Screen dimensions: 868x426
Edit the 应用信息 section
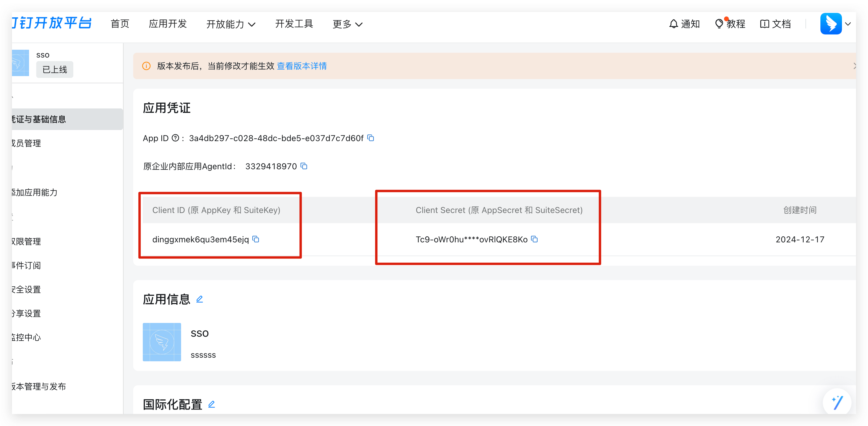pyautogui.click(x=199, y=299)
